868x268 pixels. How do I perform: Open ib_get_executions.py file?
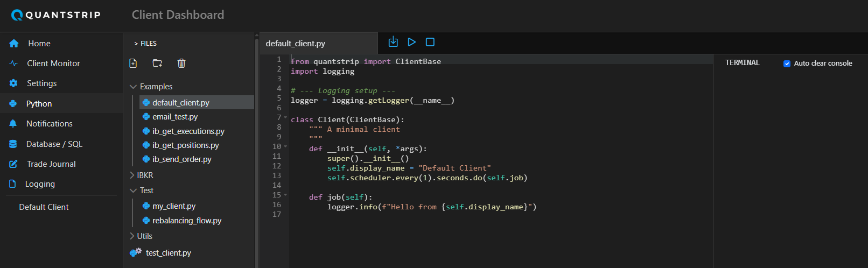tap(188, 131)
